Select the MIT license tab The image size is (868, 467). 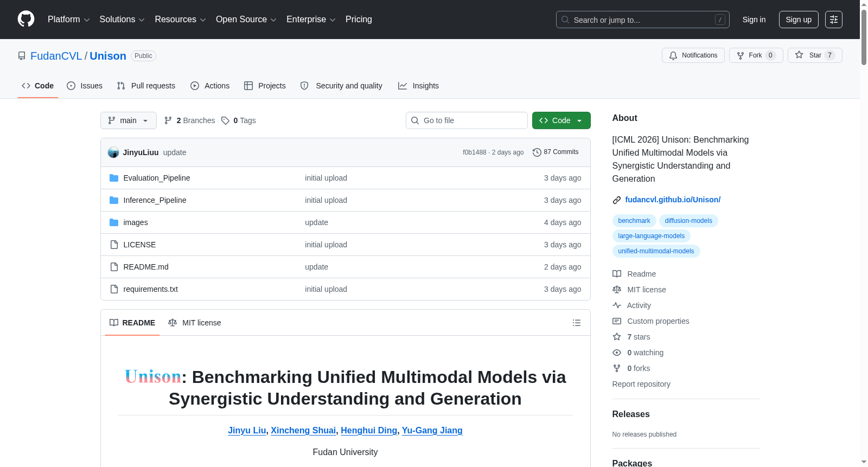pos(195,323)
